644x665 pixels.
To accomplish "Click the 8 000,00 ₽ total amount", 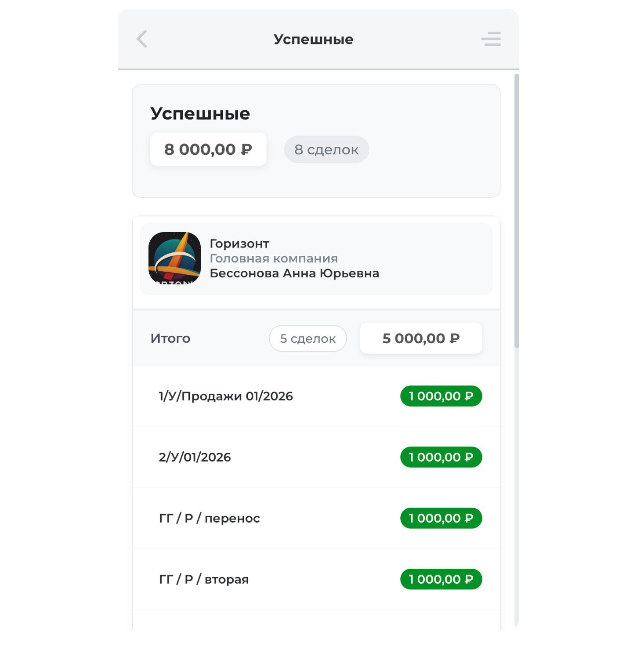I will [x=208, y=149].
